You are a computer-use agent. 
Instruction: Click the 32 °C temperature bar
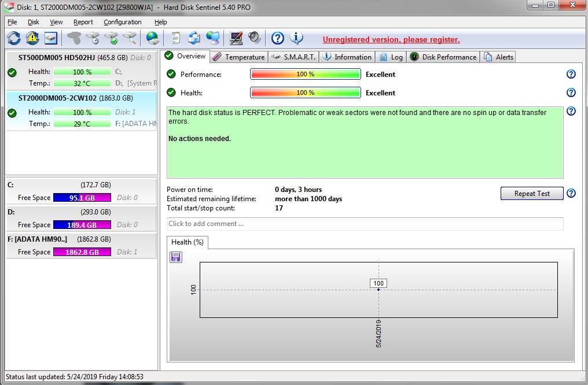click(x=82, y=83)
